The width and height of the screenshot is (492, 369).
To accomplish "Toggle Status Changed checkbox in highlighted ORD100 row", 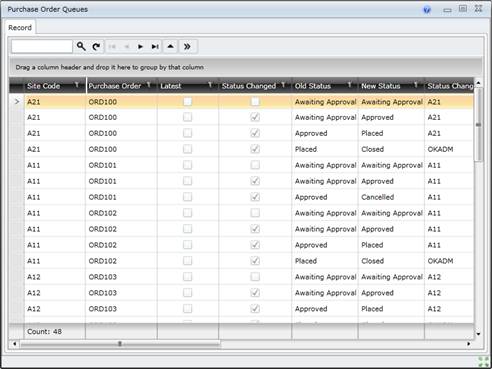I will click(x=255, y=101).
